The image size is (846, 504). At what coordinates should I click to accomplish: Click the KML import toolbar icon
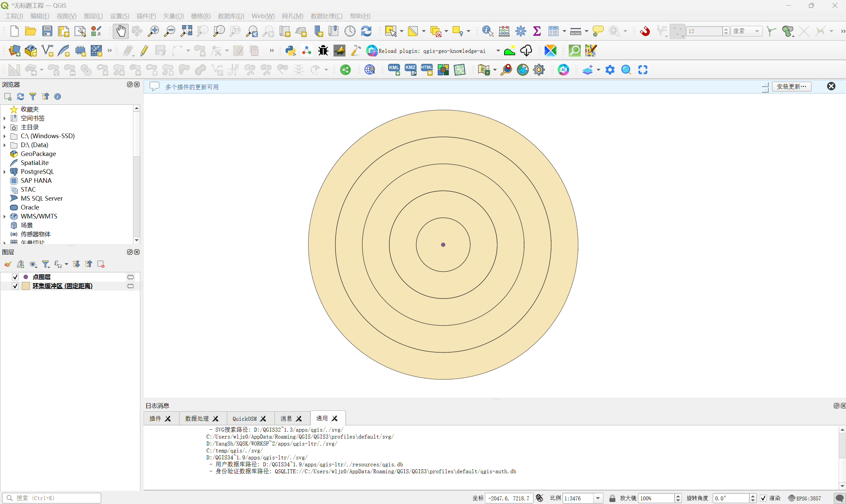(394, 70)
